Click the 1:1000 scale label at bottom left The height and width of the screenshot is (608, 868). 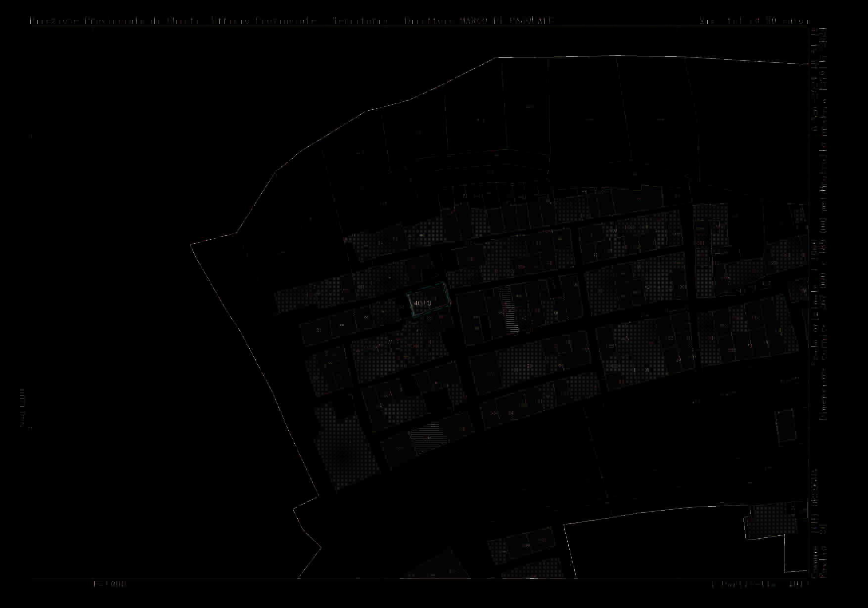point(110,584)
